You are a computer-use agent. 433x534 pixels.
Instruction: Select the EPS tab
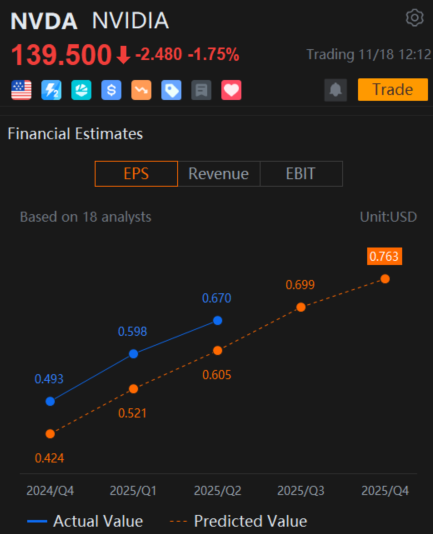click(136, 174)
